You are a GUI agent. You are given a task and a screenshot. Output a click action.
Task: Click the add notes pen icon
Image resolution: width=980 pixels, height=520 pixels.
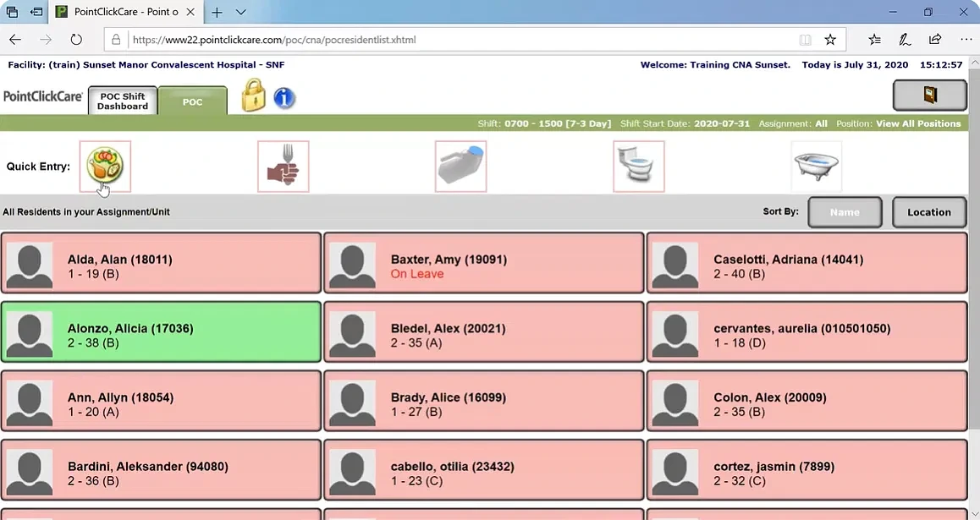point(905,40)
